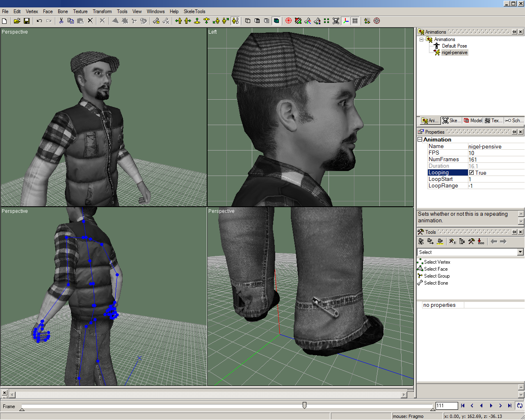This screenshot has width=525, height=420.
Task: Select Default Pose in animations tree
Action: [454, 46]
